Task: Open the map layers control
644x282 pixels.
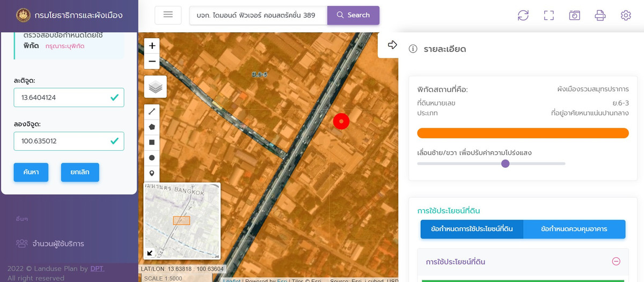Action: [156, 87]
